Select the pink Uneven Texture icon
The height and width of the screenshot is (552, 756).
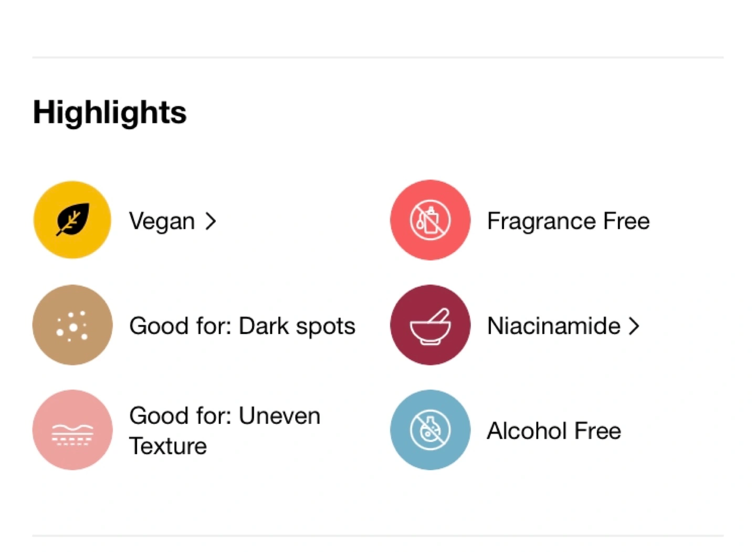pyautogui.click(x=72, y=430)
